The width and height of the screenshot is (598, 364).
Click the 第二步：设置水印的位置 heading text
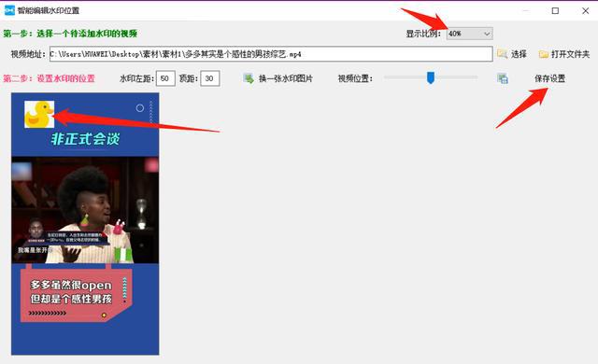[x=49, y=78]
